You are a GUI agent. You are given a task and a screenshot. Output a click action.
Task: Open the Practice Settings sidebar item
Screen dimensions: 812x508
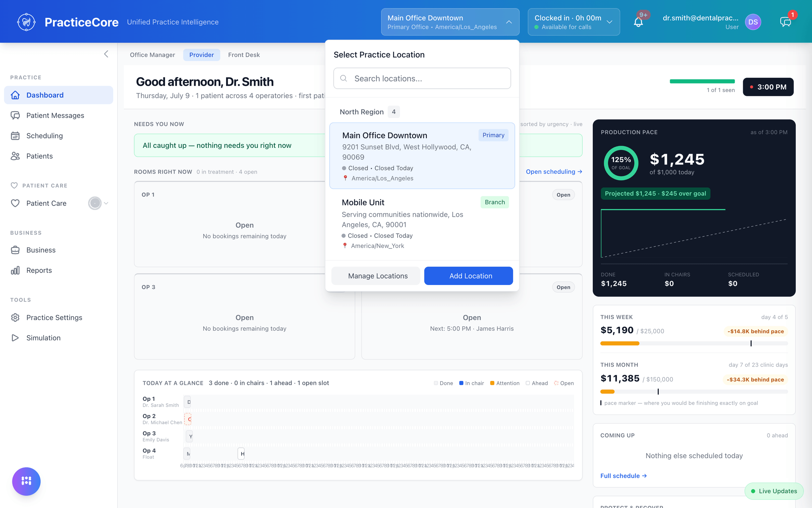[58, 318]
